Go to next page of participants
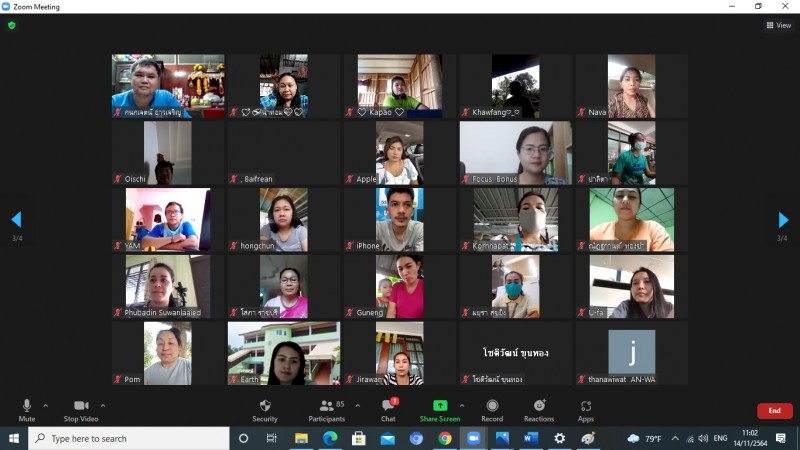The height and width of the screenshot is (450, 800). click(x=783, y=220)
